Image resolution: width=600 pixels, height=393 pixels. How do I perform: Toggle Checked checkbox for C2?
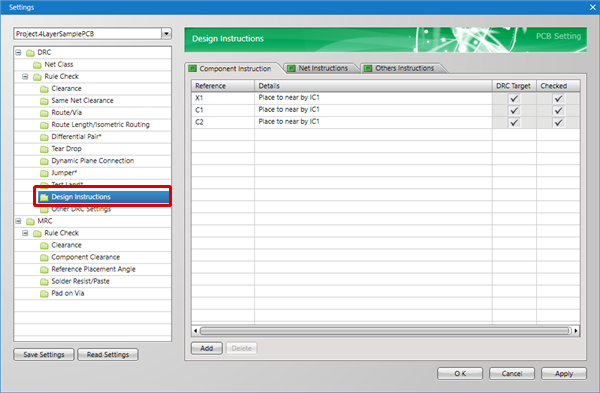tap(558, 122)
